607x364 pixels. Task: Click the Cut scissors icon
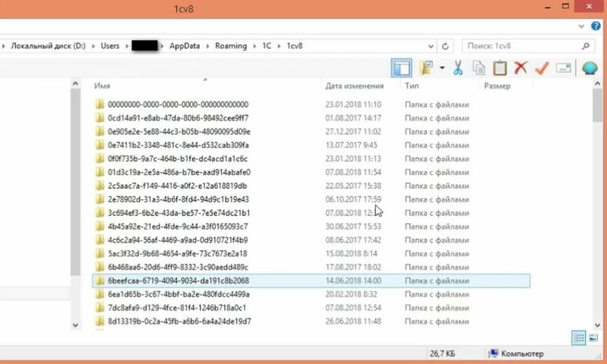(458, 68)
